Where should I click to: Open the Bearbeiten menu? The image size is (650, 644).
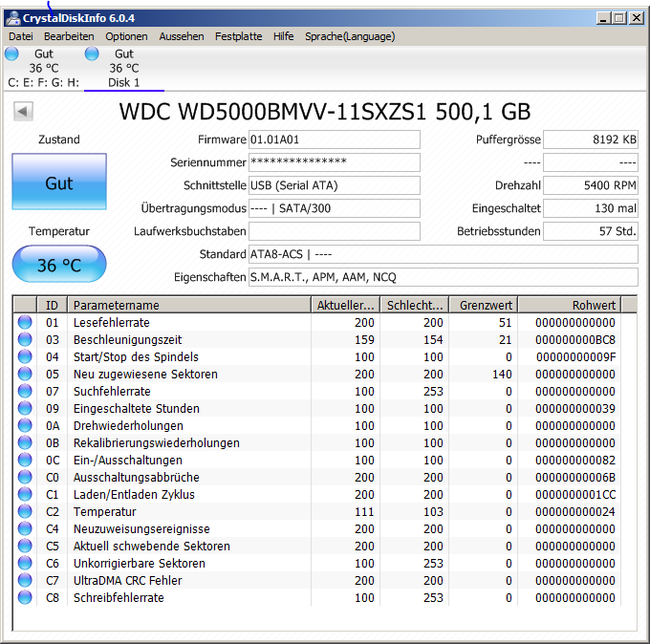(69, 36)
